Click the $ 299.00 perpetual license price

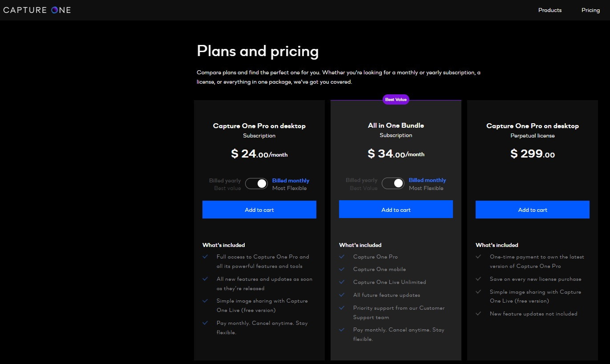tap(532, 154)
